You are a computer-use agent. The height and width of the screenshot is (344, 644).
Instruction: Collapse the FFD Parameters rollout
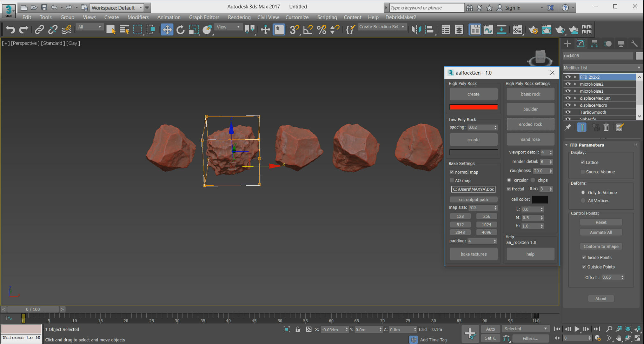(x=567, y=145)
